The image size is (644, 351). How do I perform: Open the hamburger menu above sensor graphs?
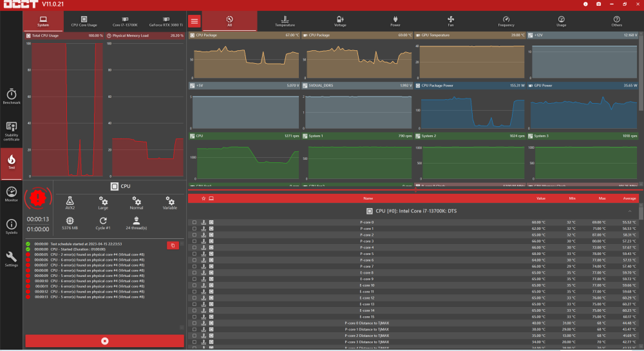[194, 21]
